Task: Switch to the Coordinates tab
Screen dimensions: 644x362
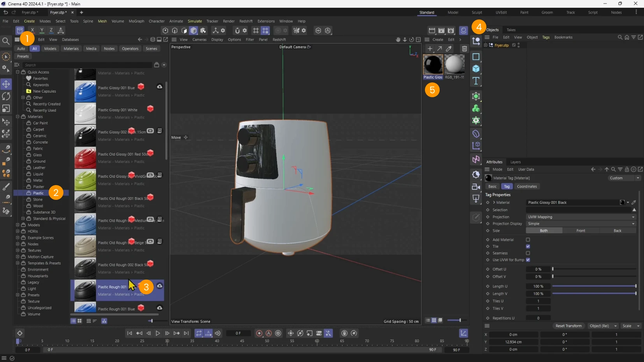Action: pos(526,187)
